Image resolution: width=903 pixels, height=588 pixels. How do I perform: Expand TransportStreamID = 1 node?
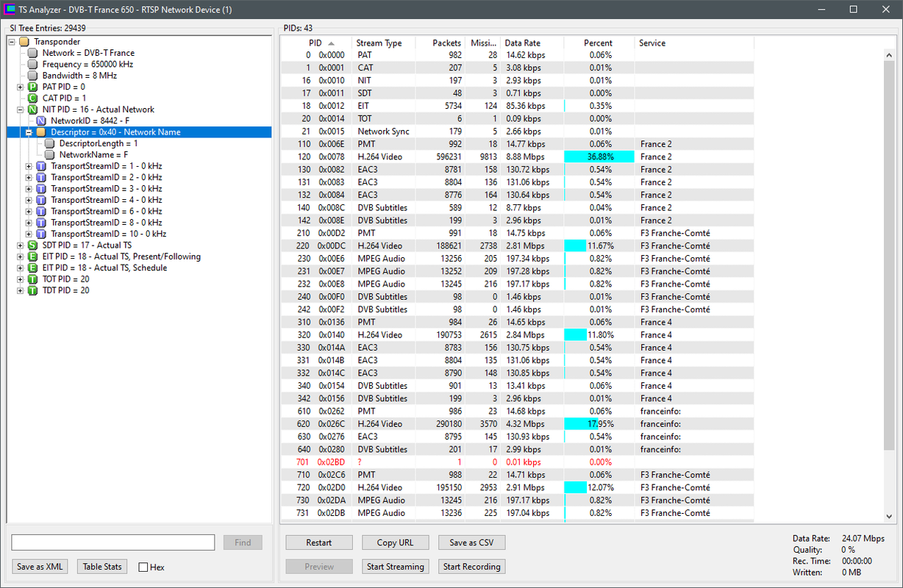pyautogui.click(x=29, y=166)
